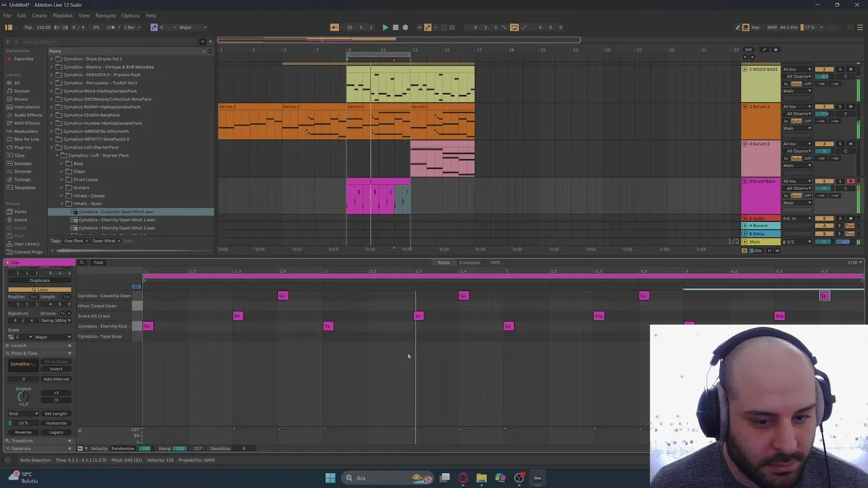Solo the 2 MODO BASS track

coord(840,69)
